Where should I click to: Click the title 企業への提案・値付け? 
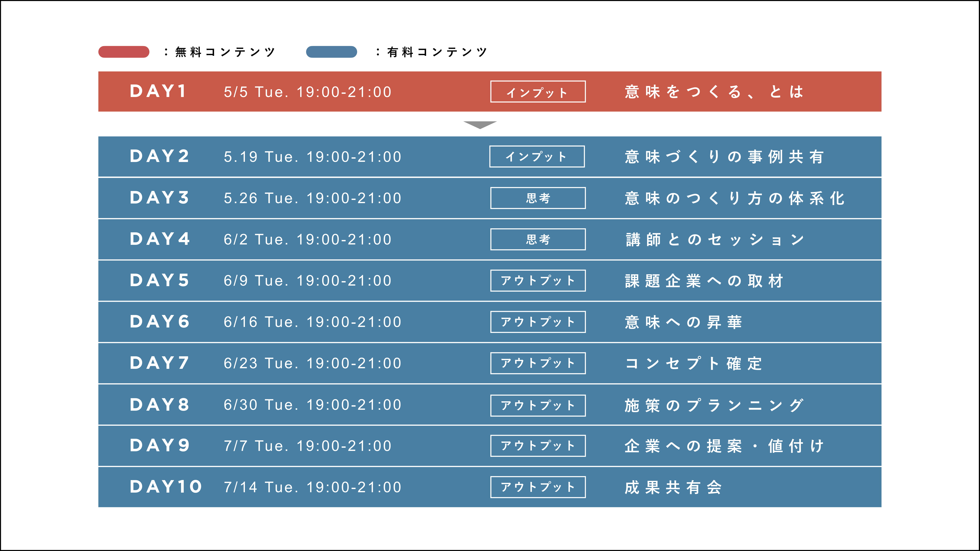pos(724,446)
